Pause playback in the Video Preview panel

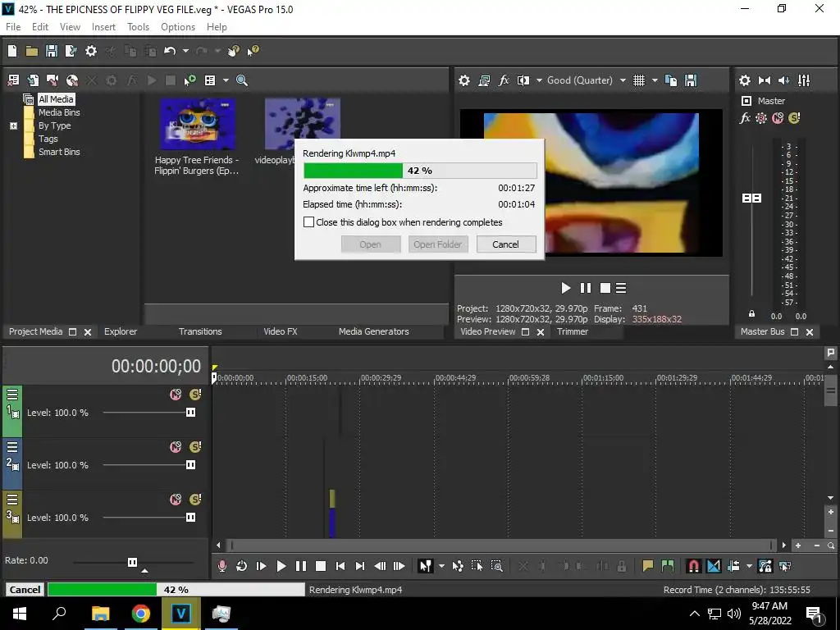click(586, 288)
